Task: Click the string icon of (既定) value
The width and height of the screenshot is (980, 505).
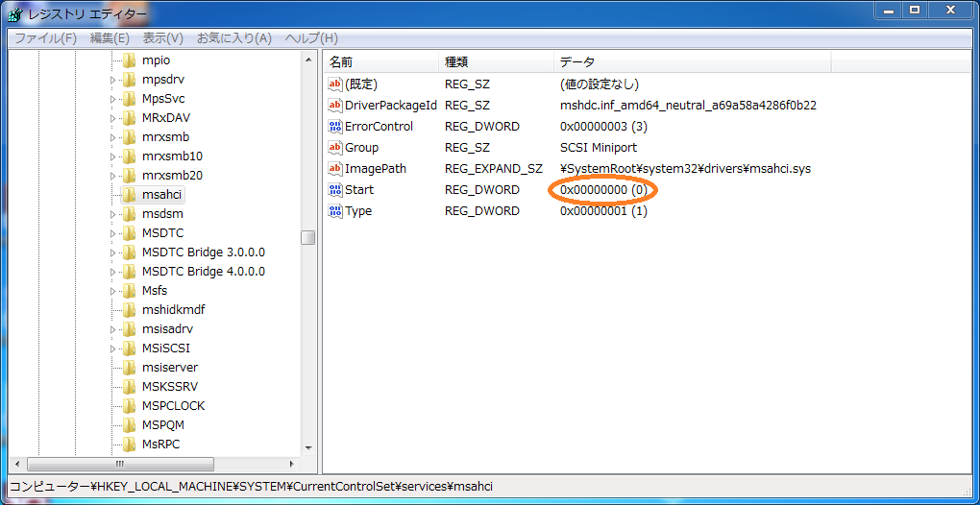Action: pyautogui.click(x=335, y=84)
